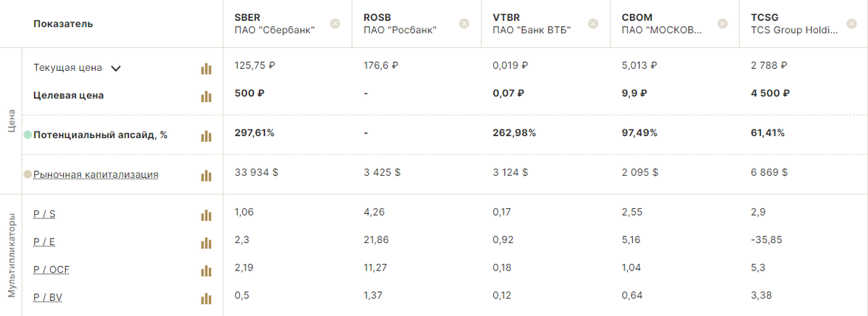Show bar chart for Рыночная капитализация
868x316 pixels.
click(x=206, y=175)
